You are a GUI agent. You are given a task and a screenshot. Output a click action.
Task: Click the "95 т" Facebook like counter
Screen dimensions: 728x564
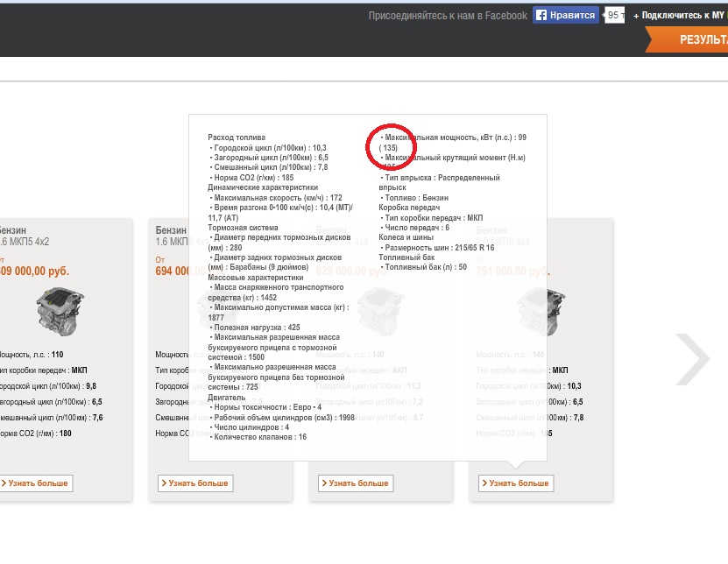point(615,16)
